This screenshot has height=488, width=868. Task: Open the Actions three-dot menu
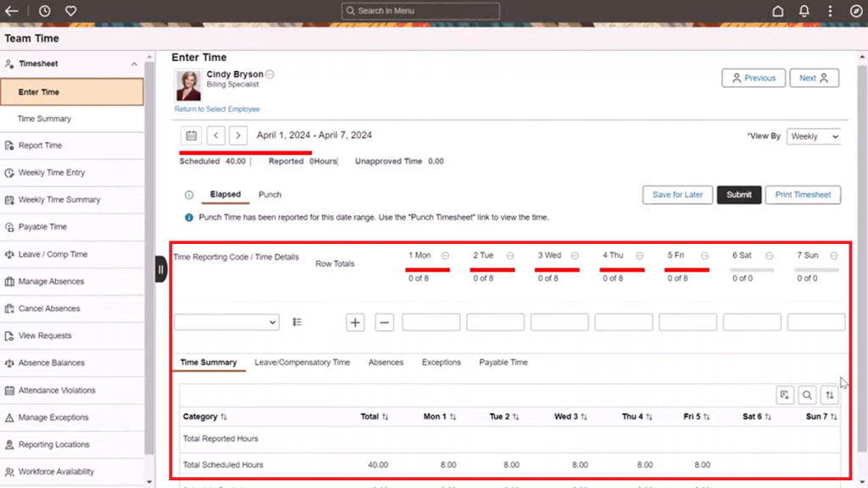[830, 11]
